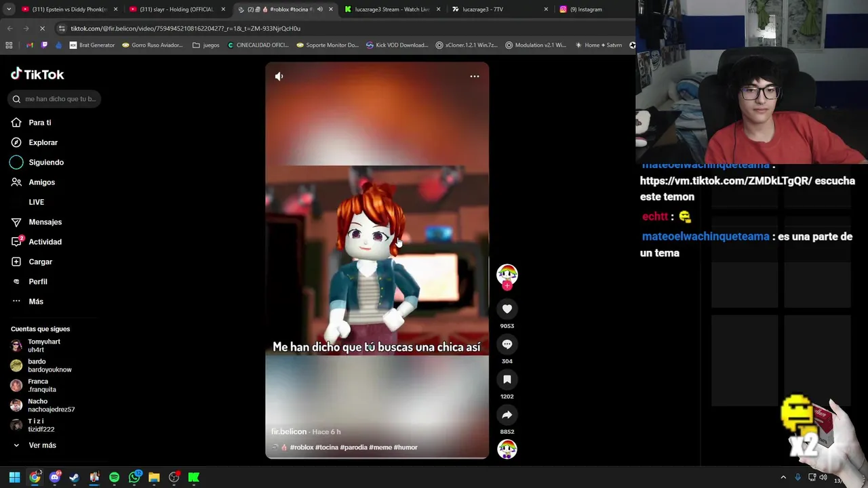Open the creator avatar beside the video

[x=507, y=274]
